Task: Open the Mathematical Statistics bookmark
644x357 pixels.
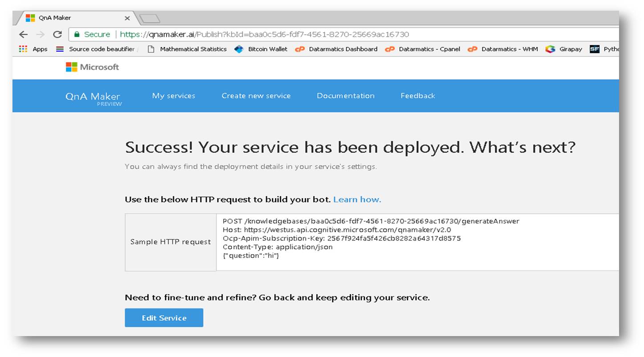Action: [187, 49]
